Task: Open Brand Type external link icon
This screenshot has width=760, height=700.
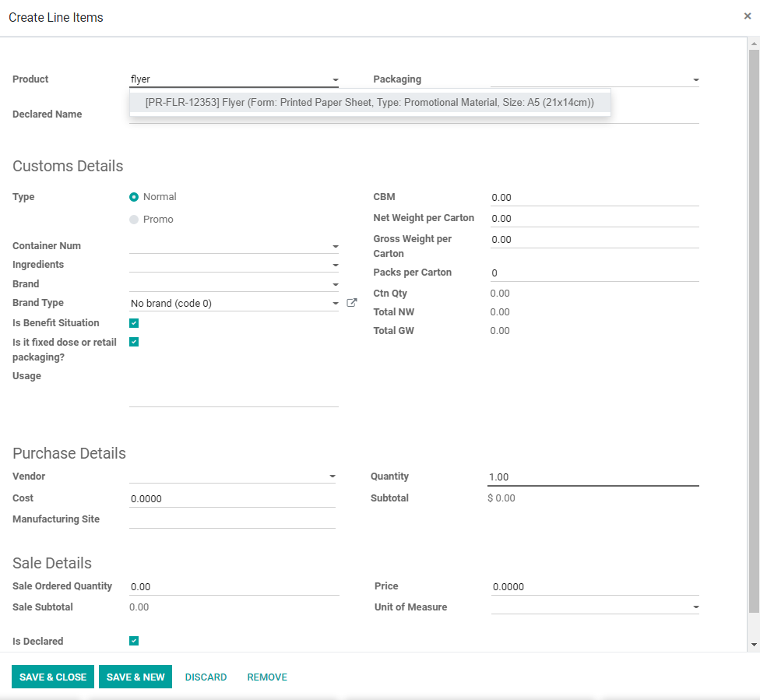Action: coord(352,302)
